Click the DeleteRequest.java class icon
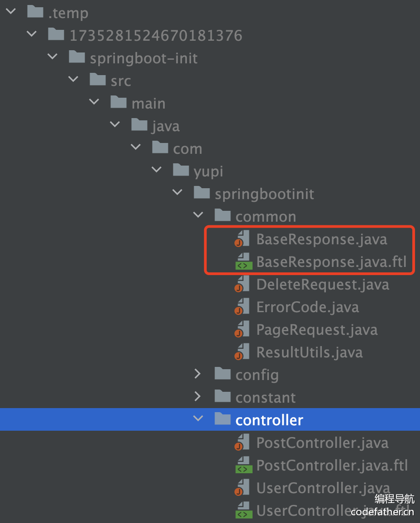 click(242, 285)
